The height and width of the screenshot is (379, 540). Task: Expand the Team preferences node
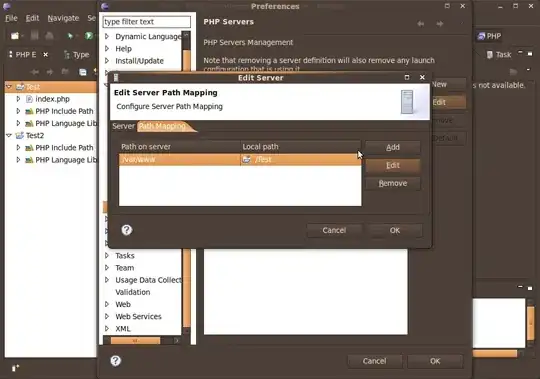tap(107, 267)
